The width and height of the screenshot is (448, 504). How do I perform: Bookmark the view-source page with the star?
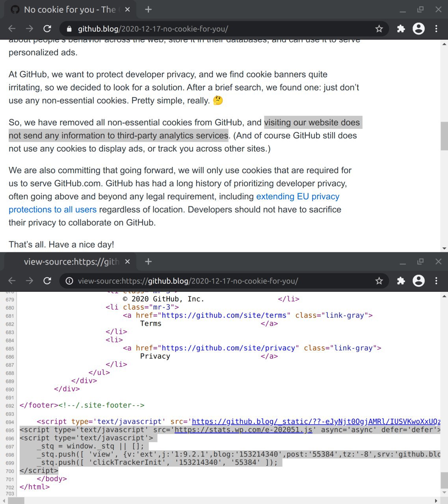pos(379,281)
